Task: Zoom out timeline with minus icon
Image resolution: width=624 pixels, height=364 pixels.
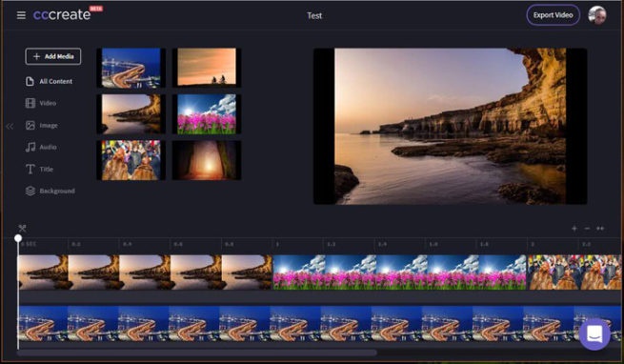Action: (x=587, y=228)
